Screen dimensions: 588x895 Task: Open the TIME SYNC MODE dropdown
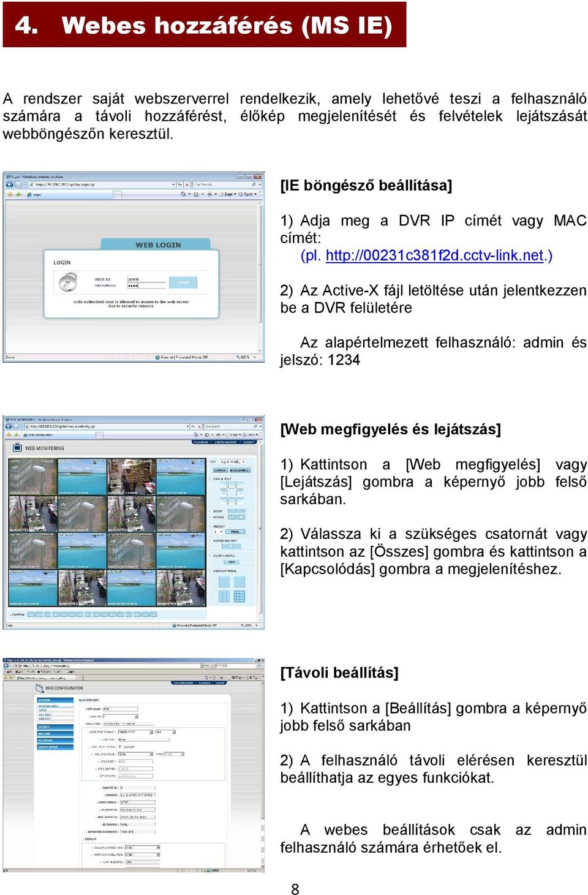click(135, 754)
